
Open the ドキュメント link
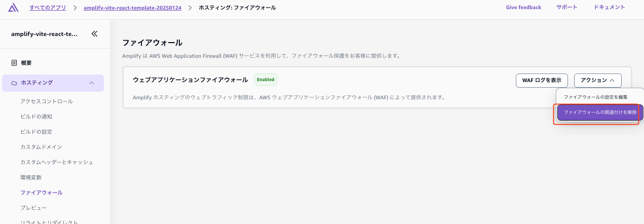(609, 7)
